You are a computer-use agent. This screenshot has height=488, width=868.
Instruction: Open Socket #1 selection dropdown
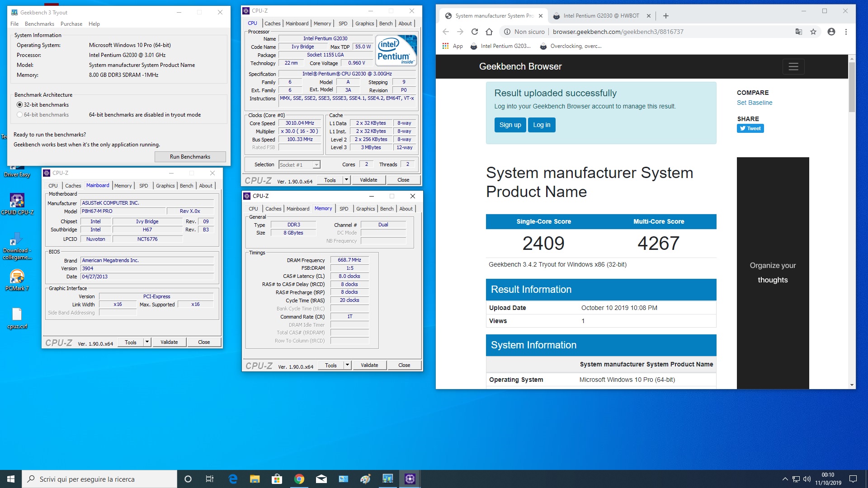[299, 165]
